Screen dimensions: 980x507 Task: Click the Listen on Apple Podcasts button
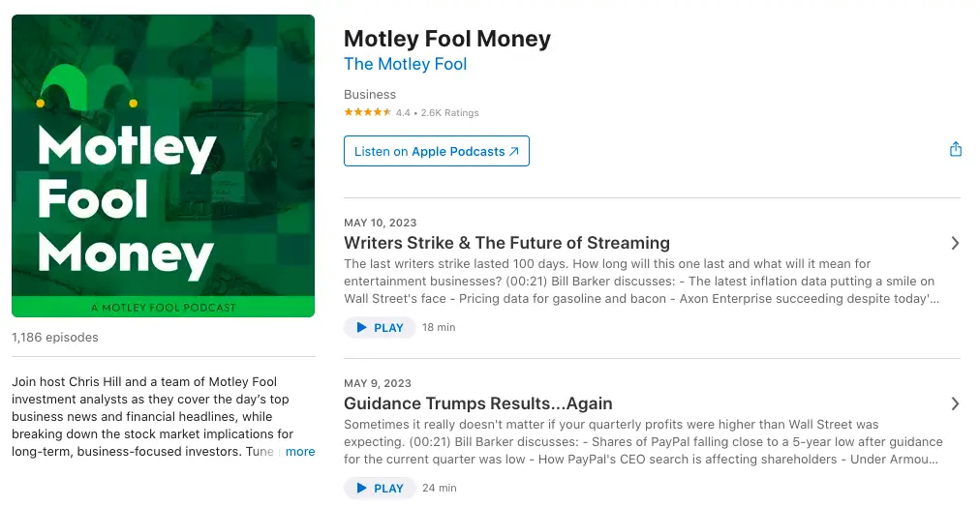(x=436, y=151)
